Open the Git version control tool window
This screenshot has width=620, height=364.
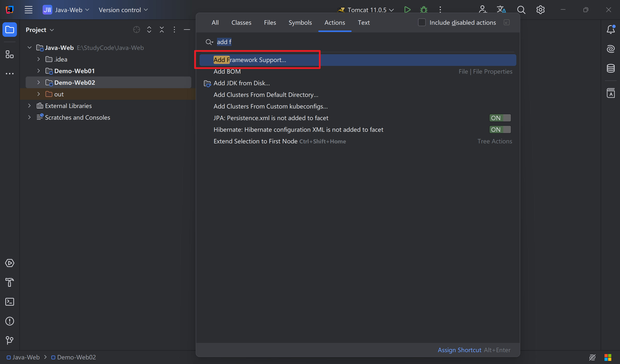pos(10,341)
